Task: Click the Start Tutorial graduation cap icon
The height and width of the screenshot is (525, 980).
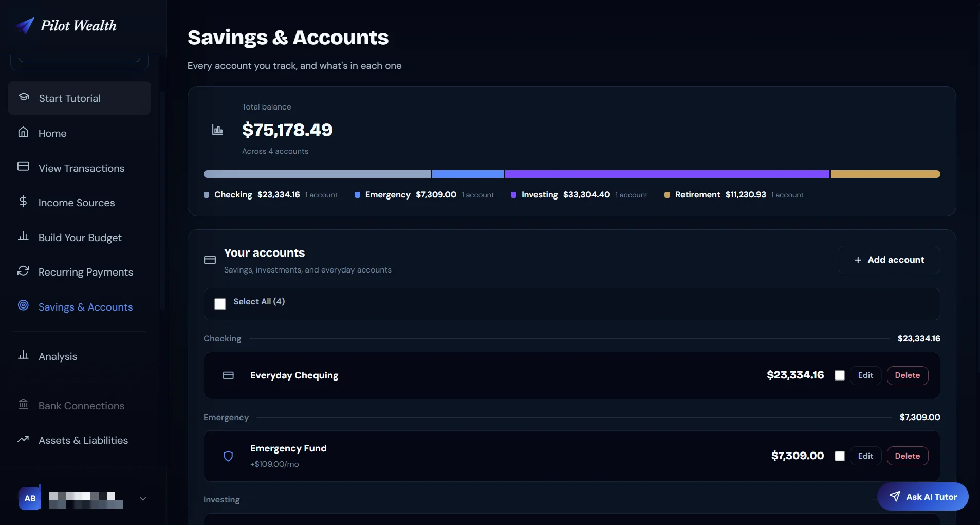Action: [24, 97]
